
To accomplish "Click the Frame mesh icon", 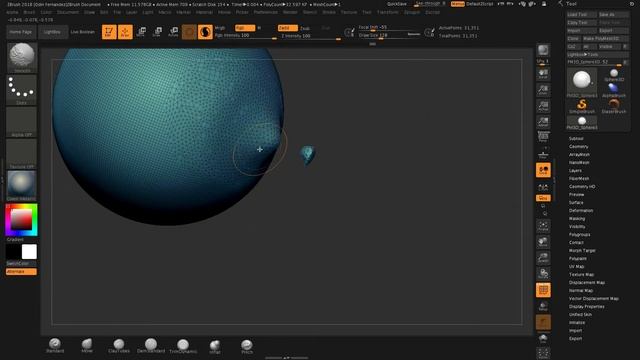I will pos(543,226).
